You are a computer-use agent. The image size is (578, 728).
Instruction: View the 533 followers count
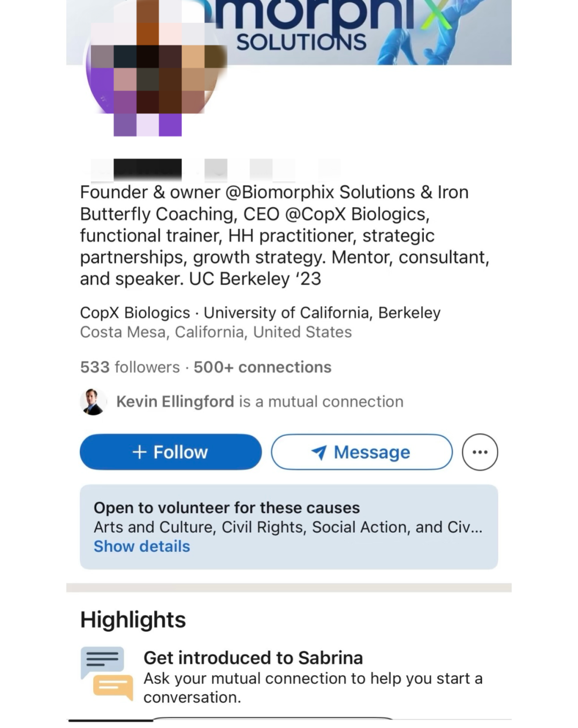[x=130, y=367]
